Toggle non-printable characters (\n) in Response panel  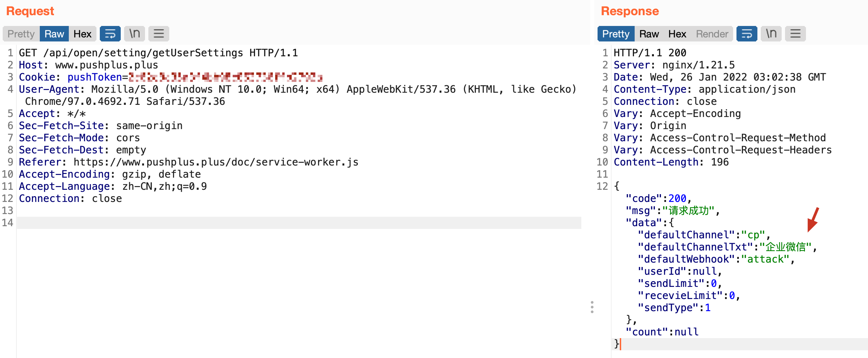coord(771,34)
